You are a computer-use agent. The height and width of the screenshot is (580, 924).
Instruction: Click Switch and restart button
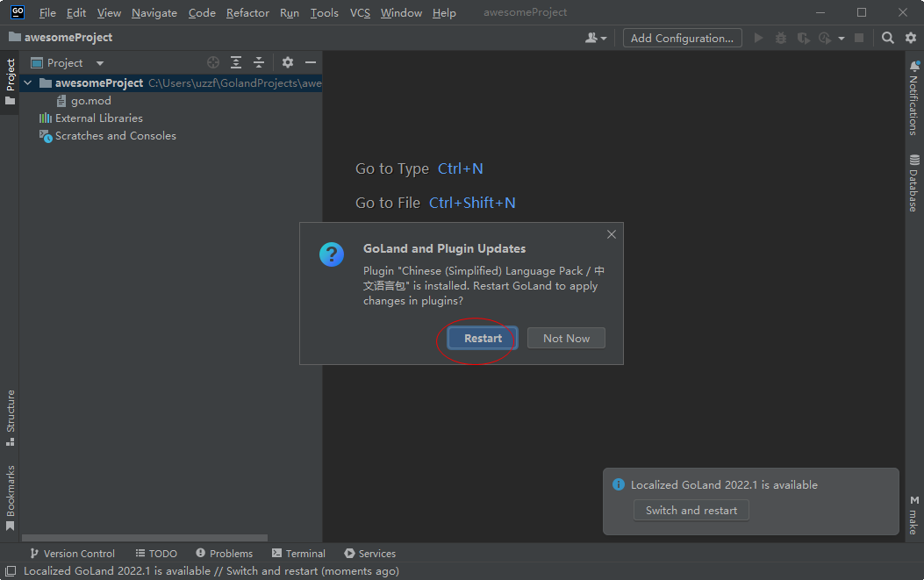[x=691, y=511]
